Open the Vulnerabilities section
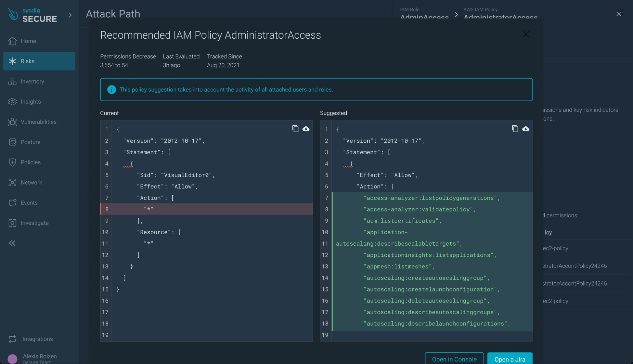 pyautogui.click(x=39, y=122)
